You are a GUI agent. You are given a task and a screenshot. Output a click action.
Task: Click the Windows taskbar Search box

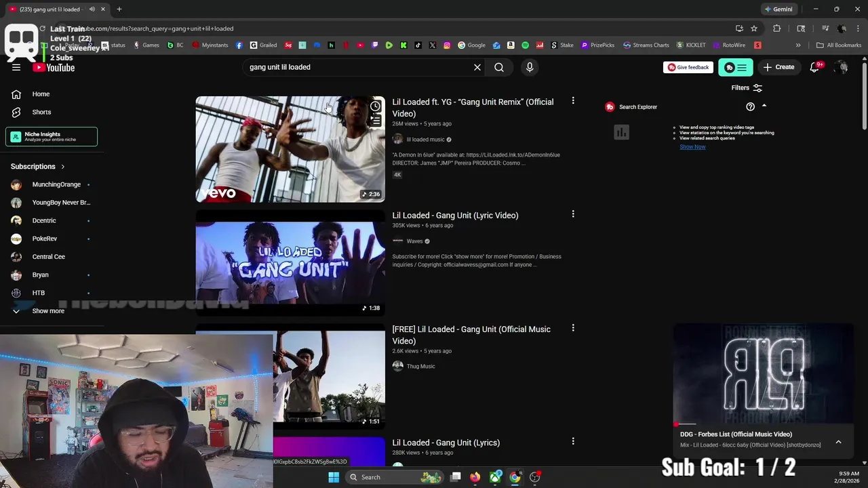pos(395,477)
